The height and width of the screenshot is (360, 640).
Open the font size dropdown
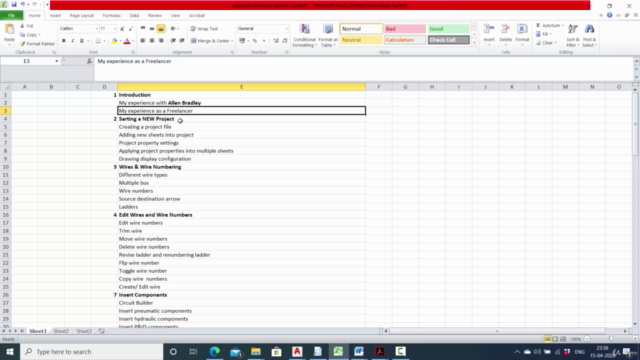(x=115, y=29)
